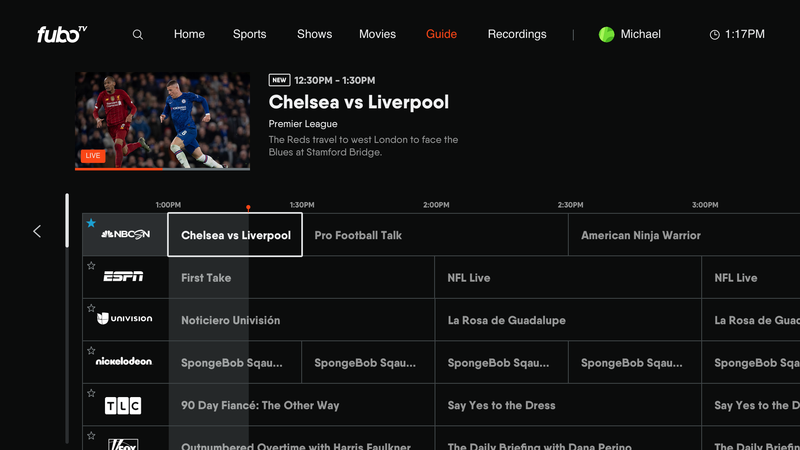800x450 pixels.
Task: Select the NBCSN channel logo
Action: 126,234
